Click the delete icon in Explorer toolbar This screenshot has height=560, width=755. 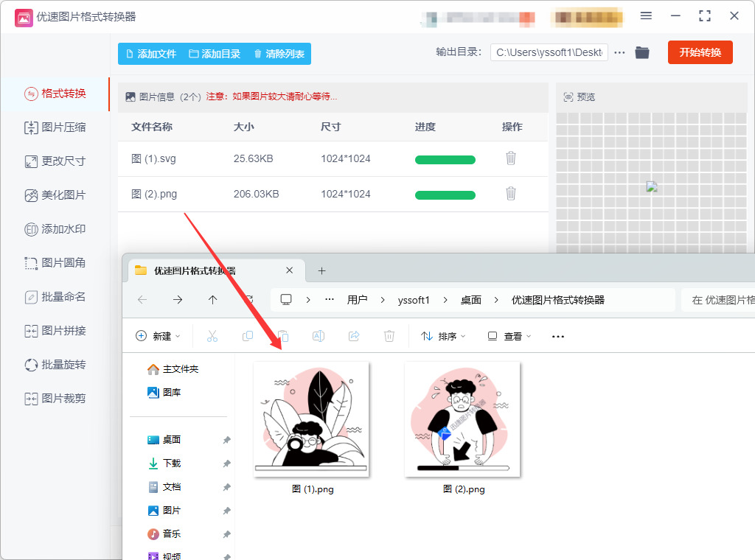pyautogui.click(x=389, y=336)
